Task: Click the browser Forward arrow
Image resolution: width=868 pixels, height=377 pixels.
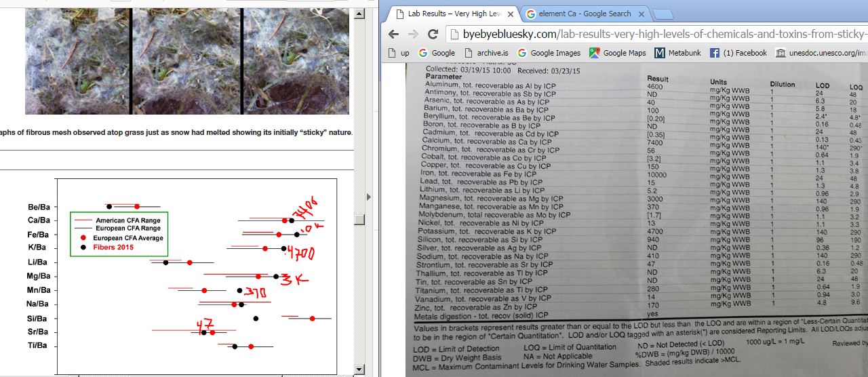Action: point(413,34)
